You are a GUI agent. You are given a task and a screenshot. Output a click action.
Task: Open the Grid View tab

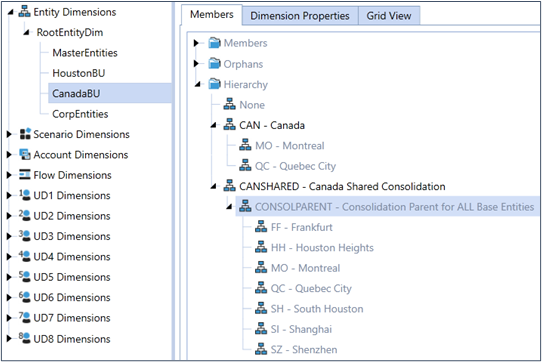tap(389, 16)
